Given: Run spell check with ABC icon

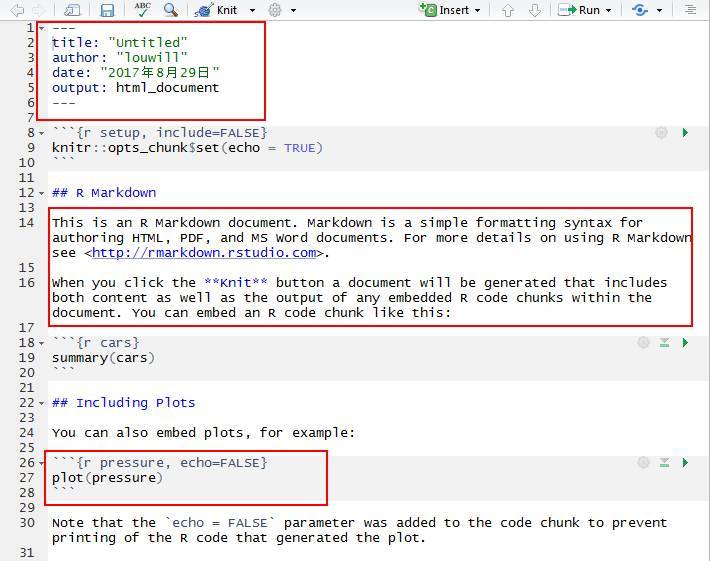Looking at the screenshot, I should coord(142,10).
